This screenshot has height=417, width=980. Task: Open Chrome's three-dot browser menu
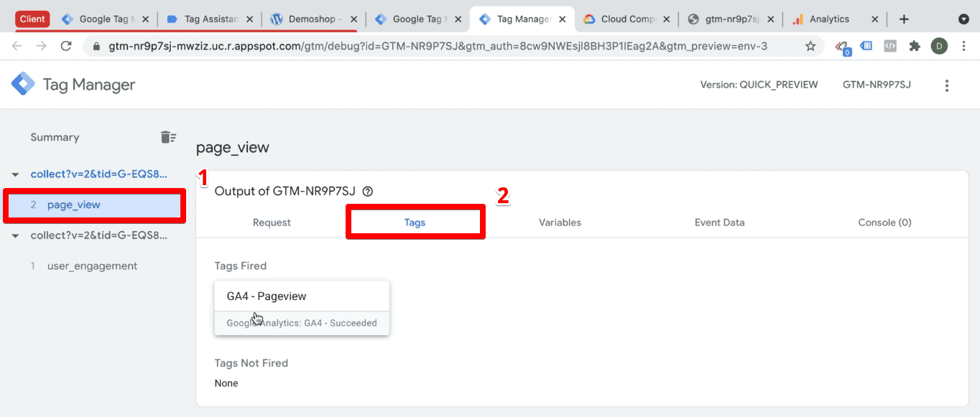[x=963, y=45]
